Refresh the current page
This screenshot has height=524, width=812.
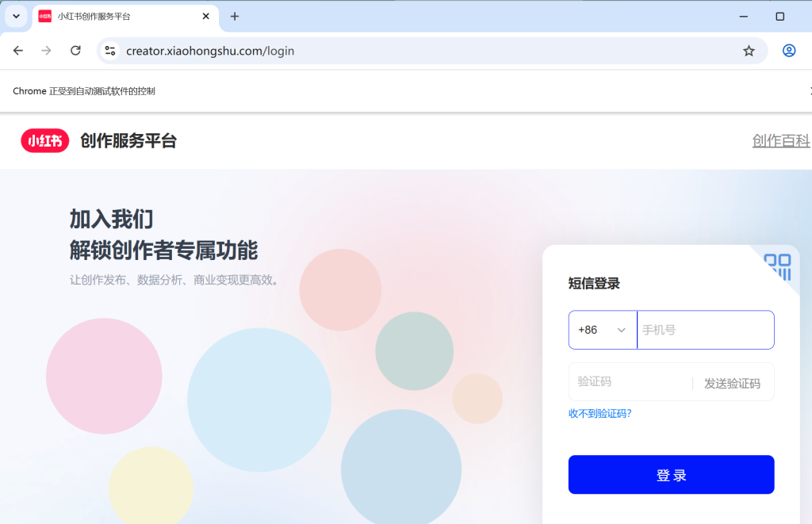point(75,50)
